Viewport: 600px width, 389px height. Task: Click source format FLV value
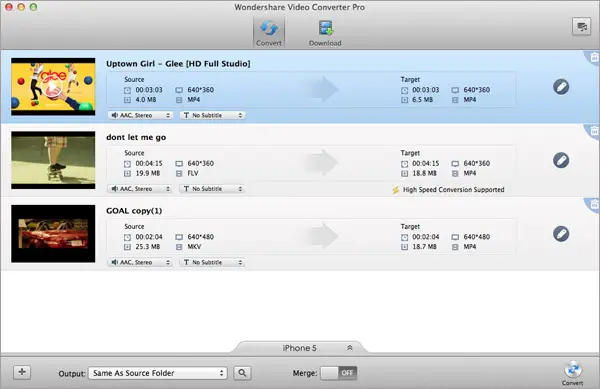193,173
